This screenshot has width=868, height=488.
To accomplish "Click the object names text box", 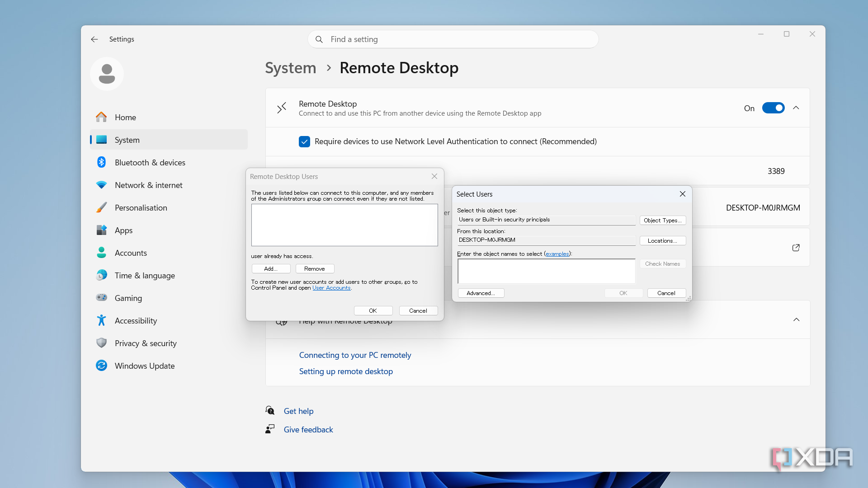I will (547, 271).
